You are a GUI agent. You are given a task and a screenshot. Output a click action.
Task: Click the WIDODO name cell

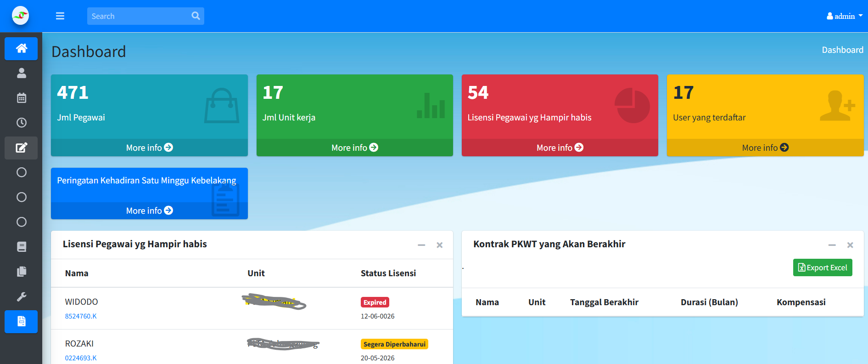tap(81, 302)
